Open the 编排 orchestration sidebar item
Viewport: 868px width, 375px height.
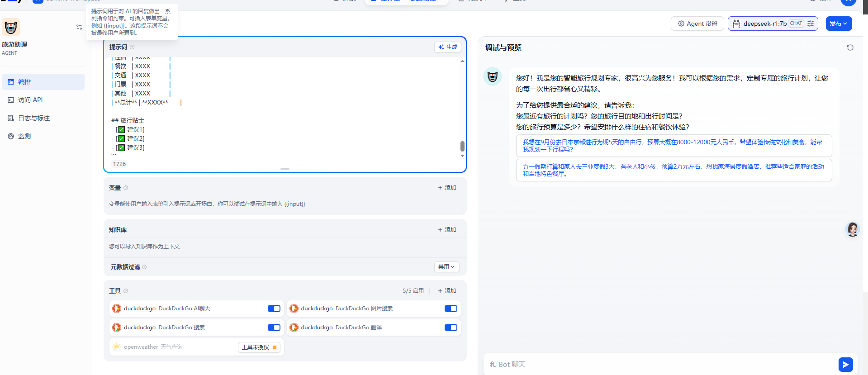click(43, 82)
